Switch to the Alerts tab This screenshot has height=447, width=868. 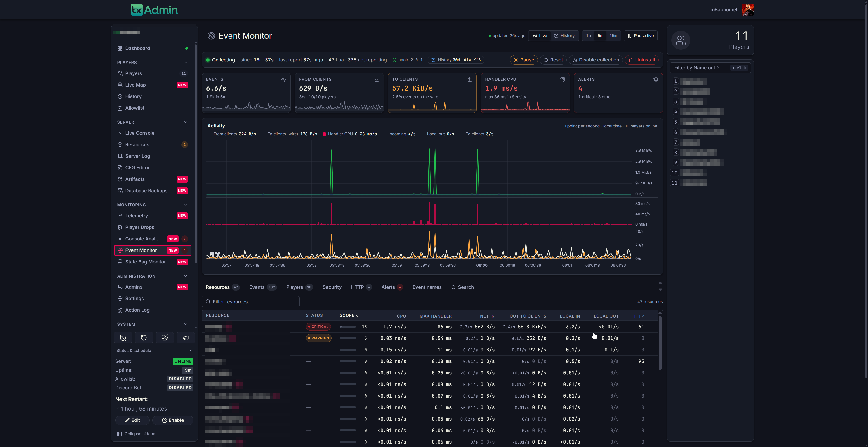(x=392, y=287)
